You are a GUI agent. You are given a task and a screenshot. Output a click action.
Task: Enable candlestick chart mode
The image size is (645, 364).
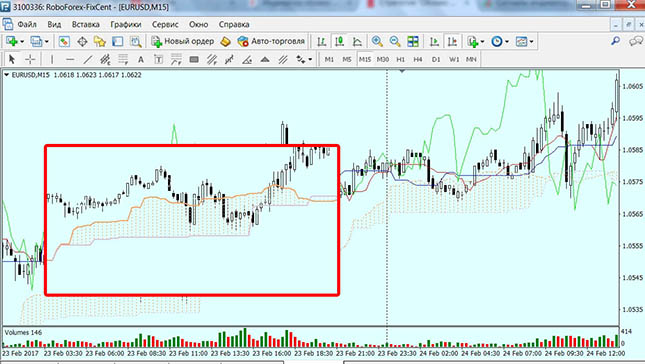click(x=339, y=42)
